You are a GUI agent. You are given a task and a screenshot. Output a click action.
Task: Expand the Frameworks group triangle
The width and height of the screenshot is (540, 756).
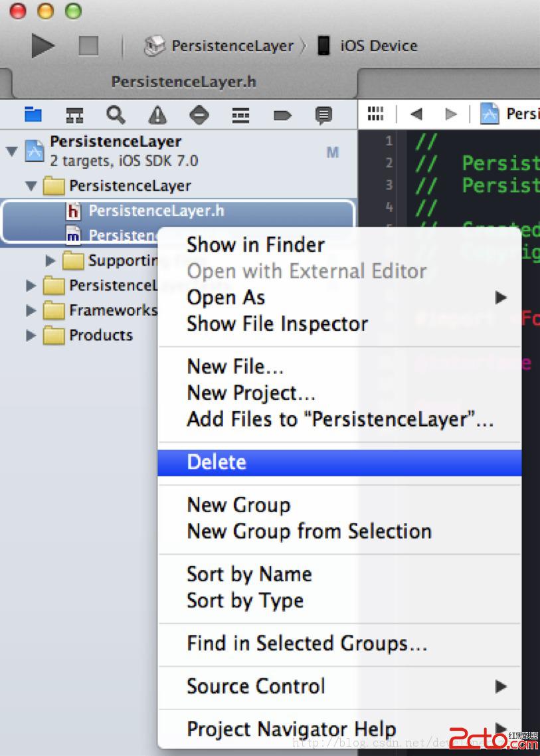[31, 310]
